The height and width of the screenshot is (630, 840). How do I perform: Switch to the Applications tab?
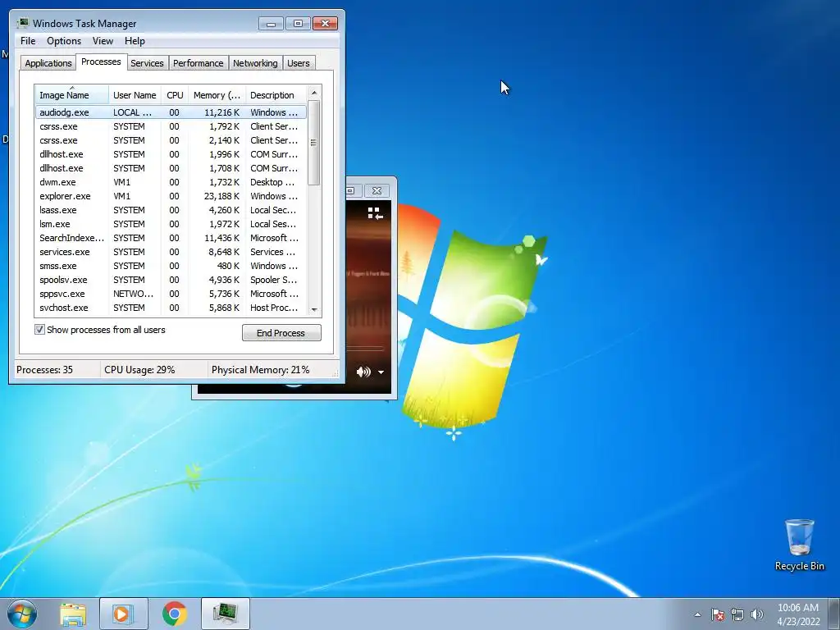tap(48, 63)
